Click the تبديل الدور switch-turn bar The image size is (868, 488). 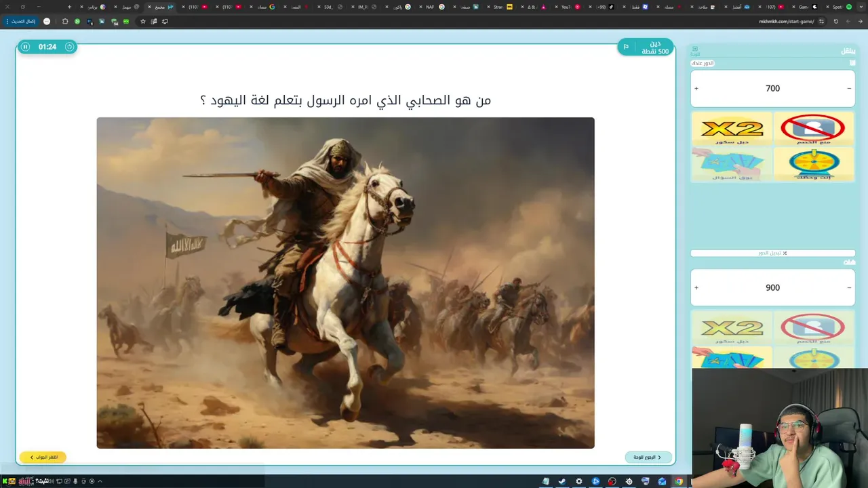pos(772,253)
